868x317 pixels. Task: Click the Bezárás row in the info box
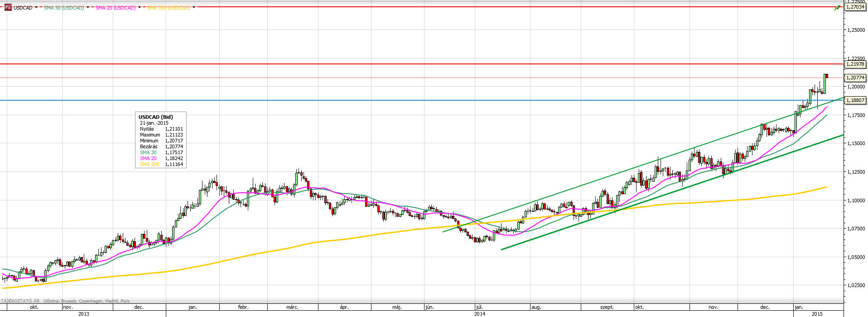point(161,146)
